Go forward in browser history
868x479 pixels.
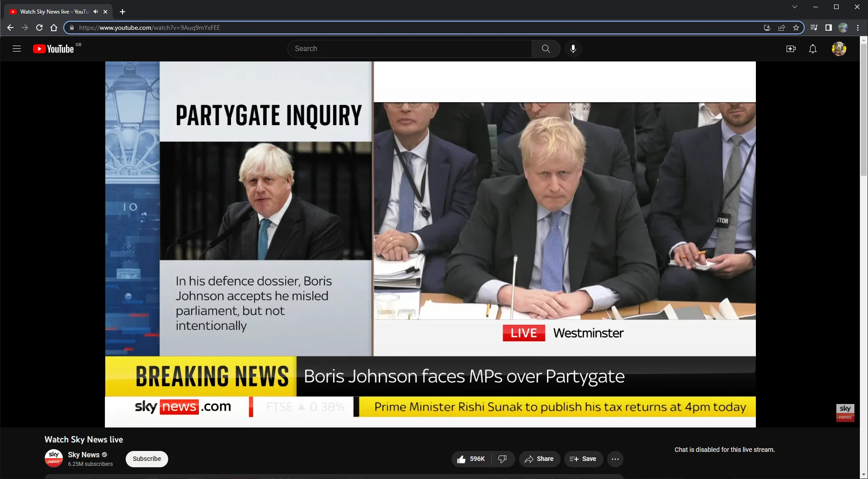25,28
